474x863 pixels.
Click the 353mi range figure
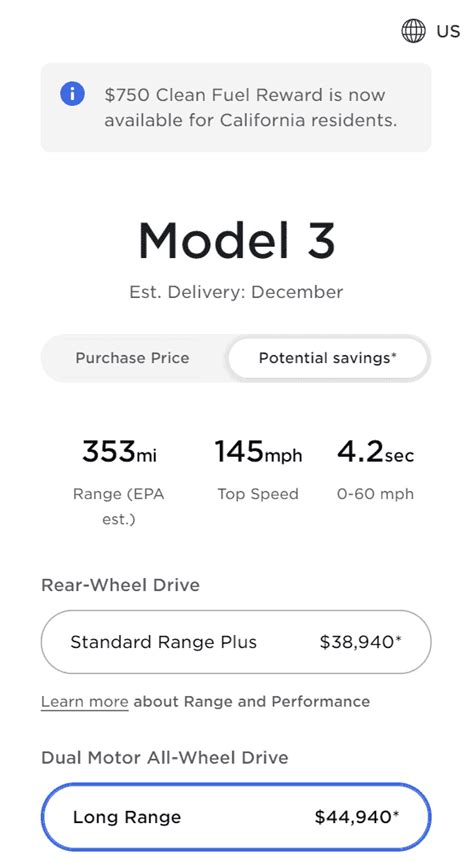pos(119,453)
